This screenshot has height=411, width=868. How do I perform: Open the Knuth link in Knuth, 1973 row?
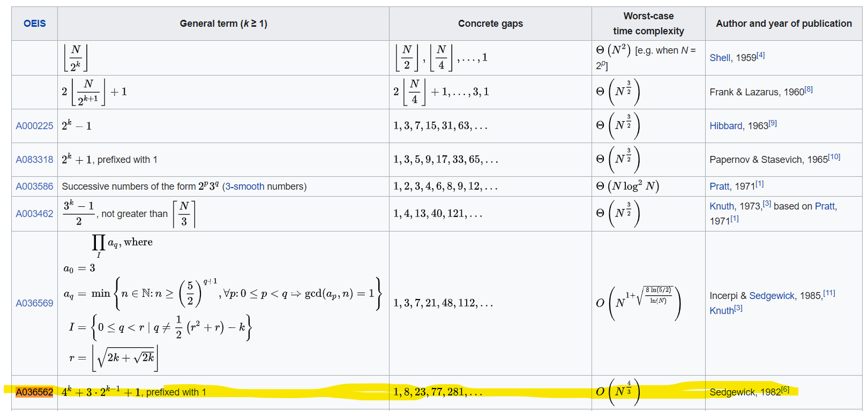(722, 206)
